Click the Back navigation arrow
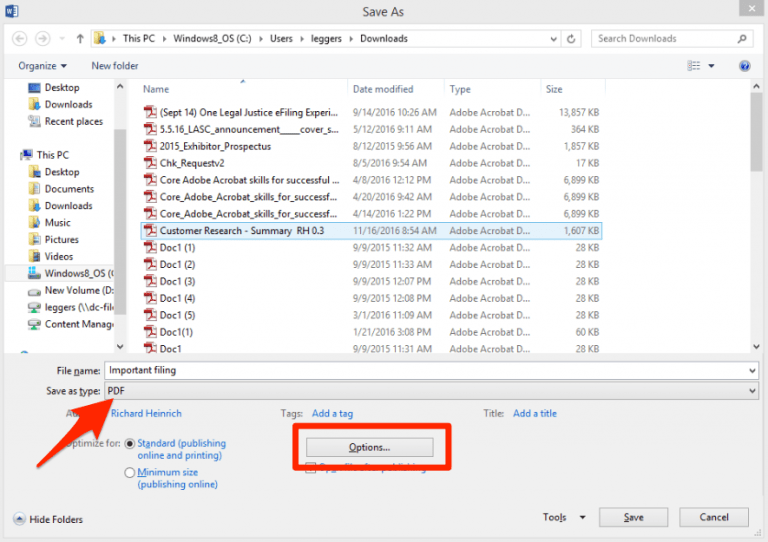Viewport: 768px width, 542px height. (20, 39)
